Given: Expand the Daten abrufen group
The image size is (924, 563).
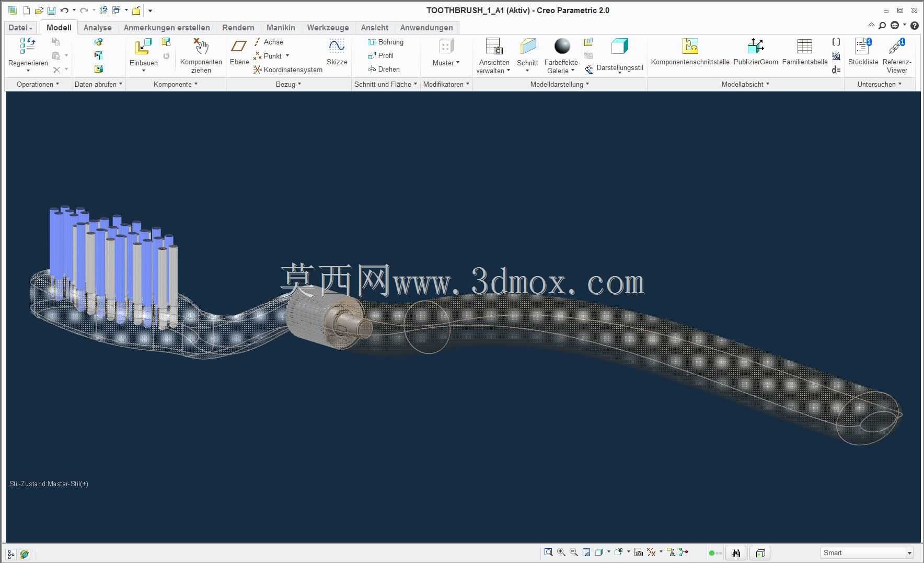Looking at the screenshot, I should coord(98,84).
